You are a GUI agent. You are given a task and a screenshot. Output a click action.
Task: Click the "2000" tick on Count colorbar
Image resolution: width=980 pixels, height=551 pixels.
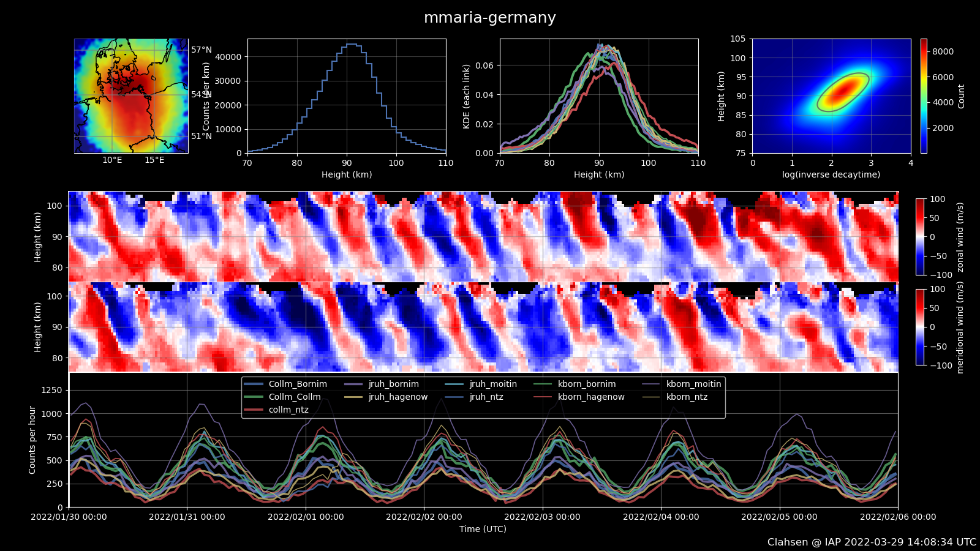pyautogui.click(x=943, y=128)
